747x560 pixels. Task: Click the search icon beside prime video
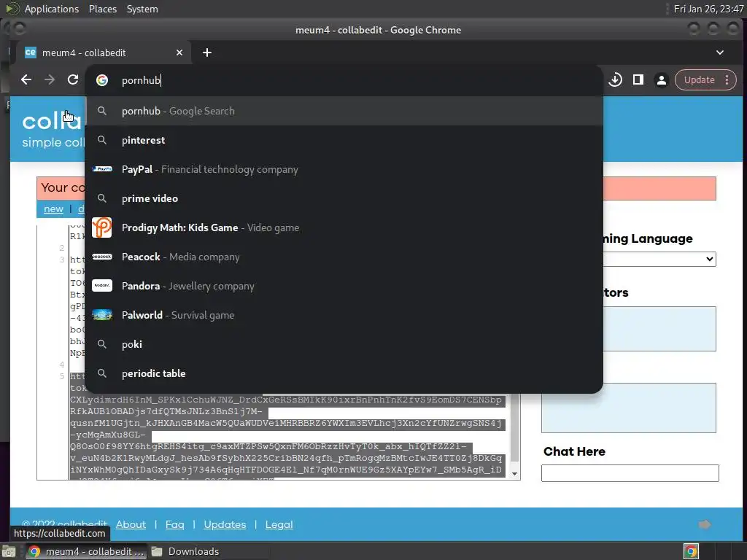pyautogui.click(x=102, y=198)
